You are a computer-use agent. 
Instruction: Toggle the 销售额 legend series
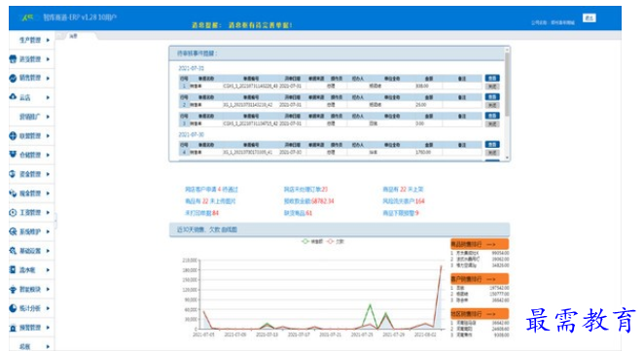click(x=312, y=241)
